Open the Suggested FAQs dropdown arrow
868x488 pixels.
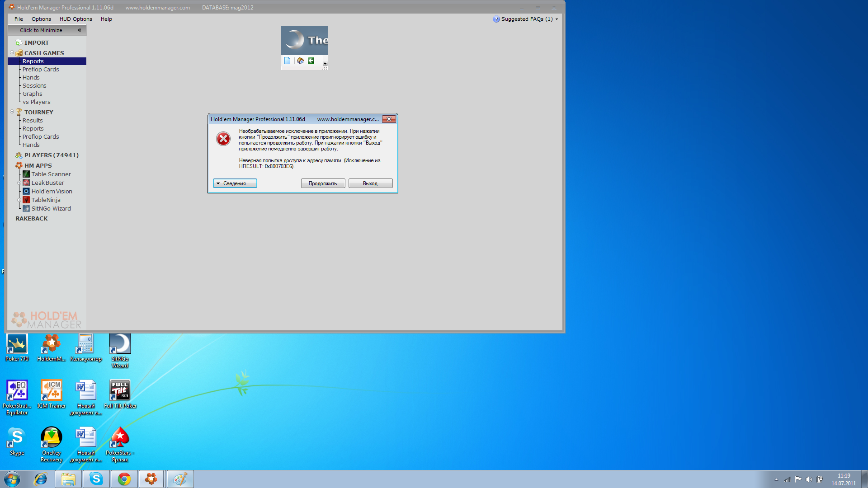click(557, 19)
